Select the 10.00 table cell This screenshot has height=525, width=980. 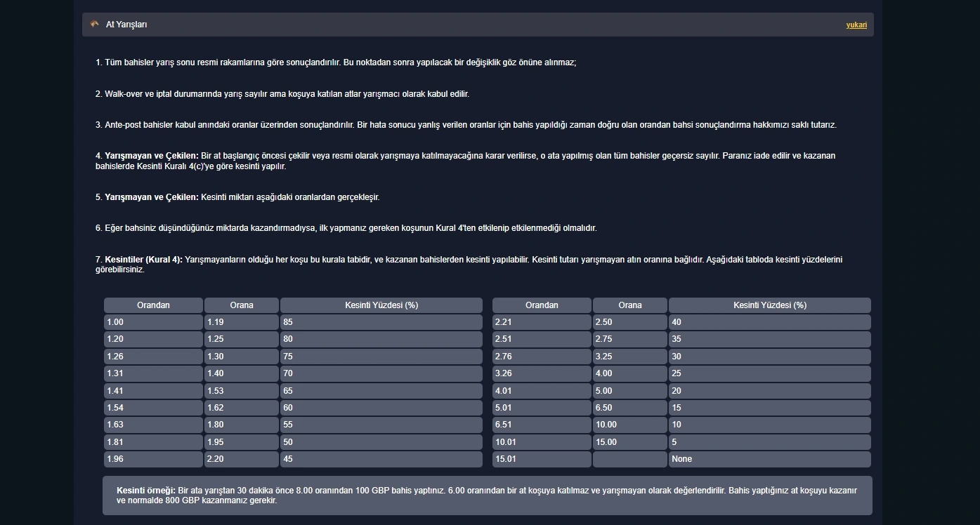[630, 425]
